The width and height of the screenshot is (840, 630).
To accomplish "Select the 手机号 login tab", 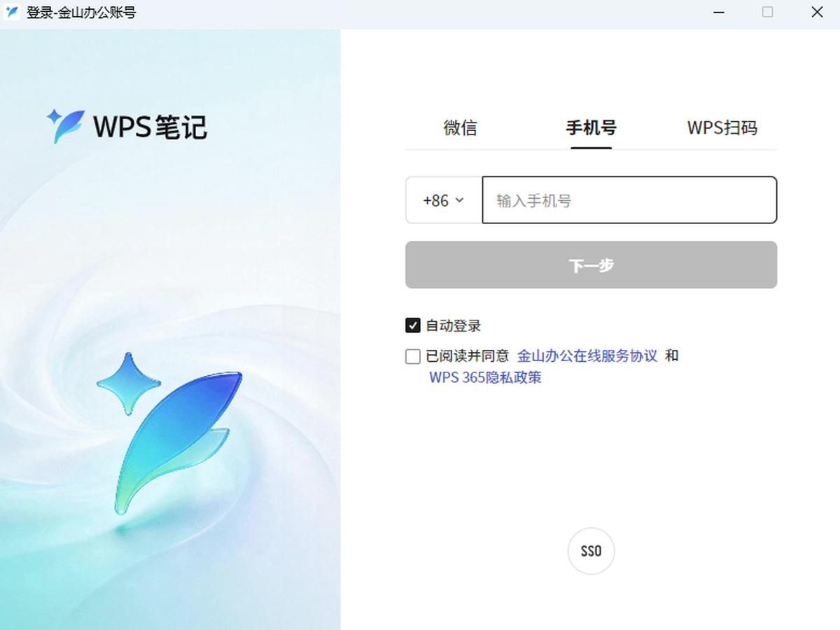I will [x=591, y=128].
